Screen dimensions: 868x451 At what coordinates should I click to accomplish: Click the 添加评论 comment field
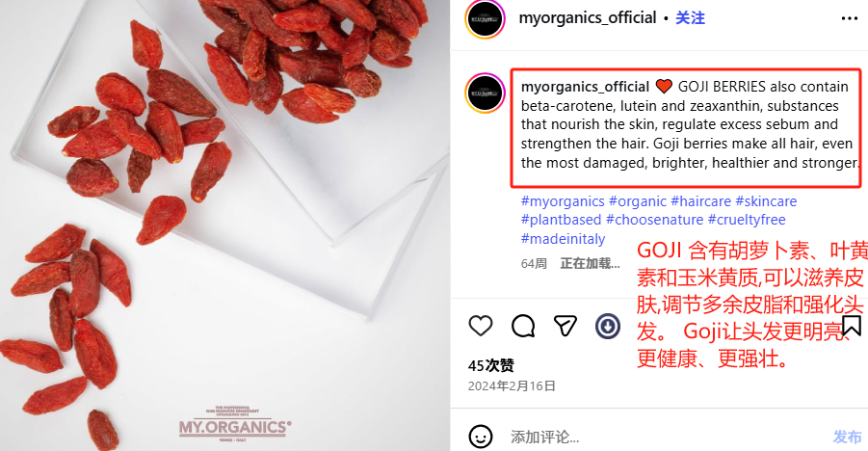(x=665, y=438)
